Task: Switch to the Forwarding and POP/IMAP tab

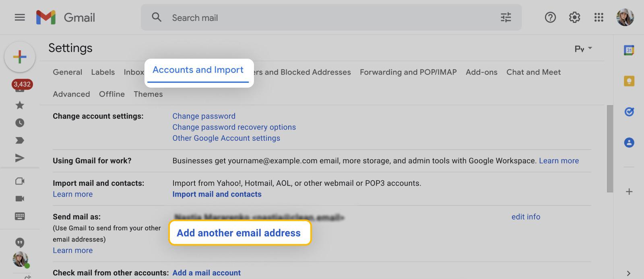Action: click(x=408, y=72)
